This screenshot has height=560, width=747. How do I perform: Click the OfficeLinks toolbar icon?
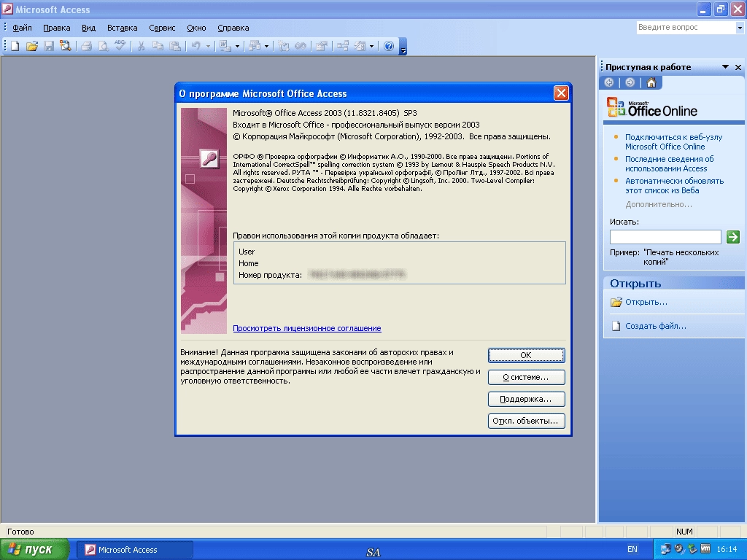tap(225, 46)
